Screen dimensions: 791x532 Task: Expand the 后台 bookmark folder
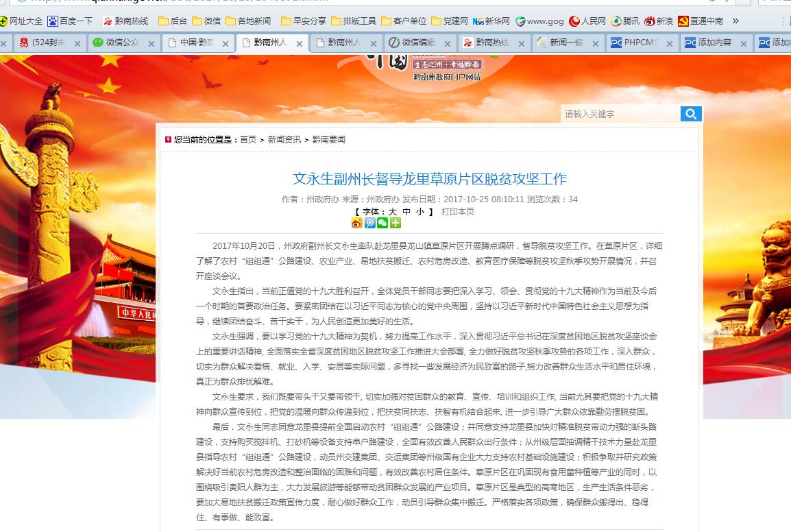click(x=173, y=21)
